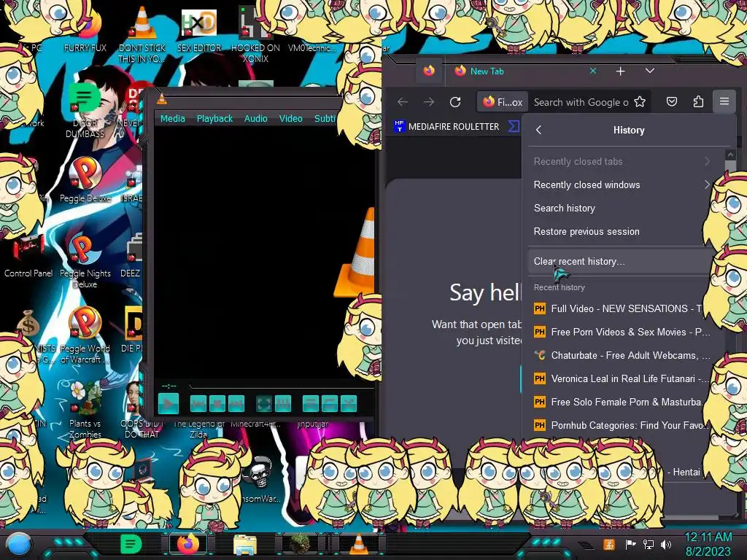Click the Stop button in VLC

(217, 404)
